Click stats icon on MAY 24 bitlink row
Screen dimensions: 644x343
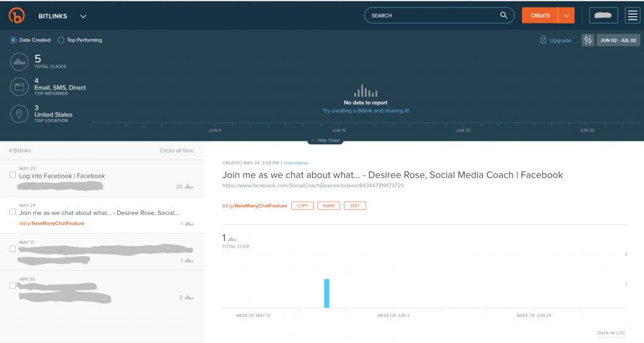point(189,224)
